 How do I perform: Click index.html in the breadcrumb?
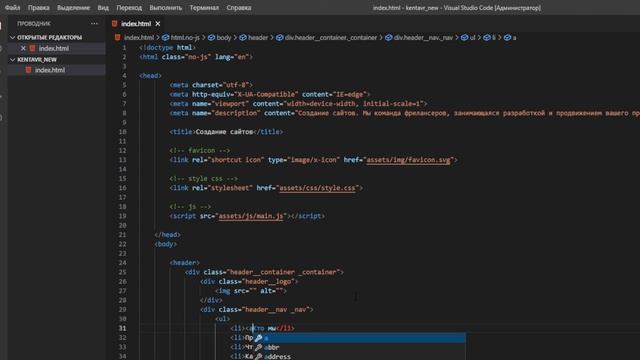tap(139, 38)
